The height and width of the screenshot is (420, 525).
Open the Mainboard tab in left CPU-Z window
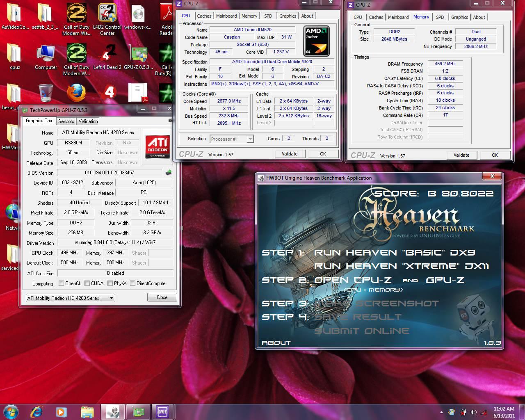[x=226, y=16]
